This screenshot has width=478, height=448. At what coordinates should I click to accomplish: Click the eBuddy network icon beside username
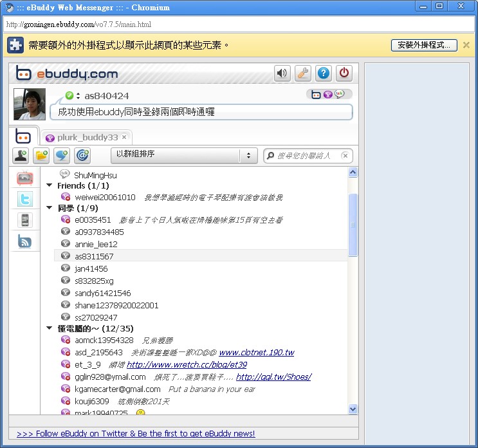[316, 95]
